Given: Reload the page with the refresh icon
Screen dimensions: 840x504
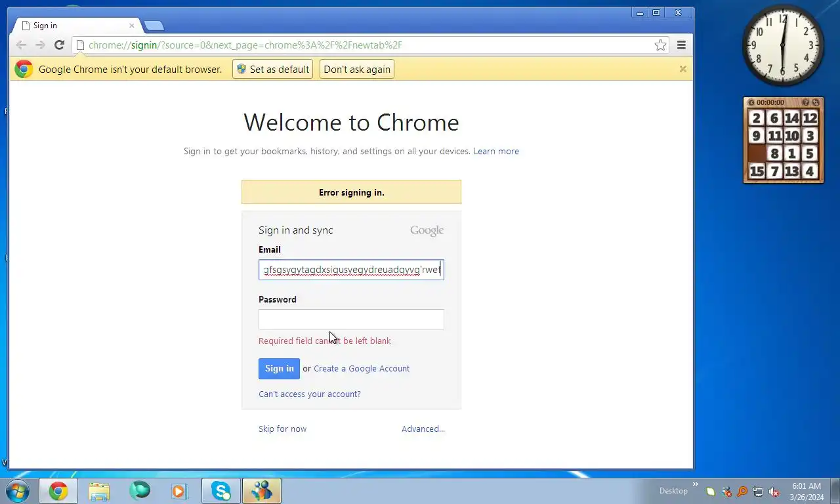Looking at the screenshot, I should pyautogui.click(x=59, y=45).
